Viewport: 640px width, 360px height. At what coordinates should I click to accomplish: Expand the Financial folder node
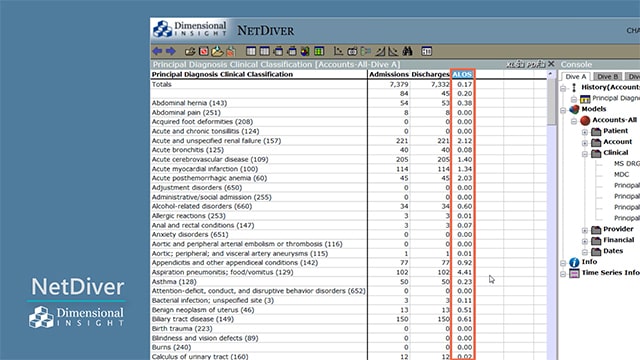585,241
